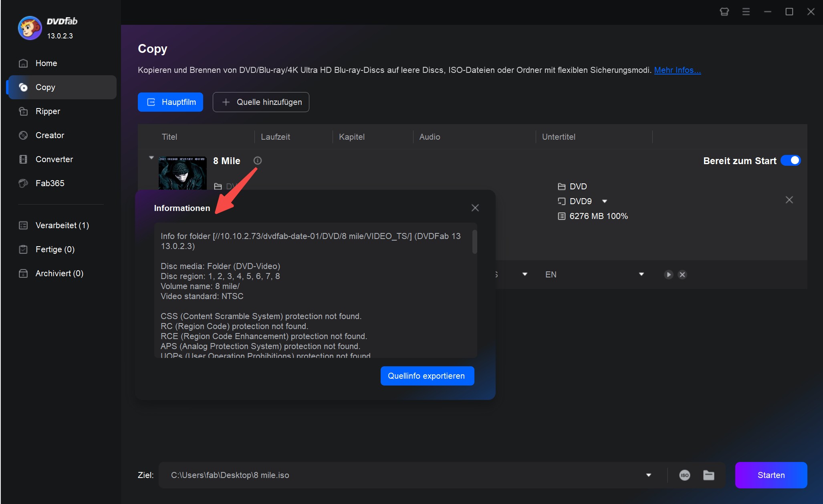This screenshot has height=504, width=823.
Task: Select folder output icon
Action: [709, 475]
